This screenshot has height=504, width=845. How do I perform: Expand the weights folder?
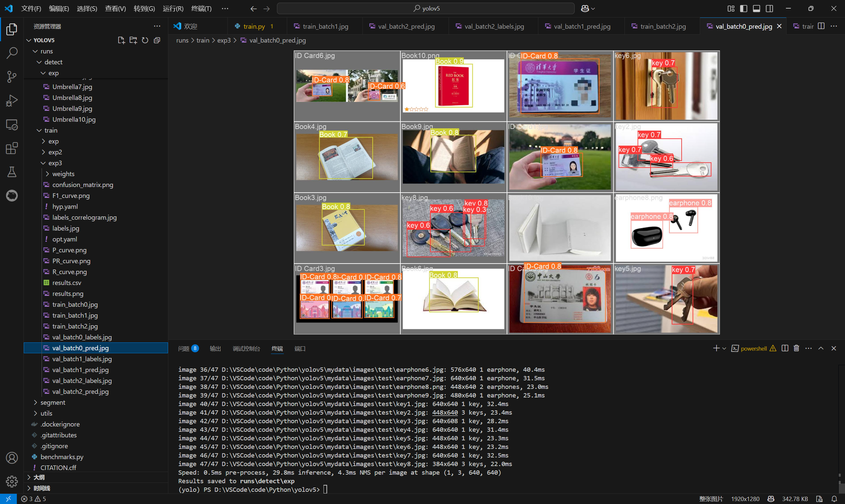click(x=63, y=174)
